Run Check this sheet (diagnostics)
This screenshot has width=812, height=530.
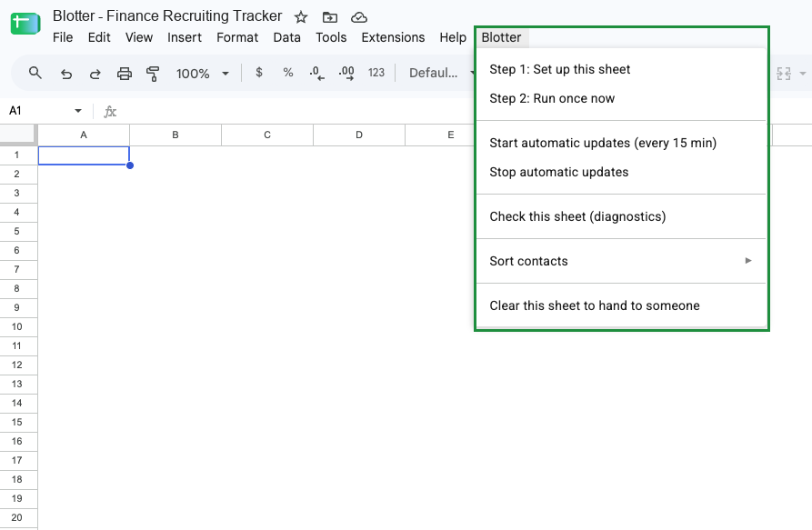click(621, 216)
